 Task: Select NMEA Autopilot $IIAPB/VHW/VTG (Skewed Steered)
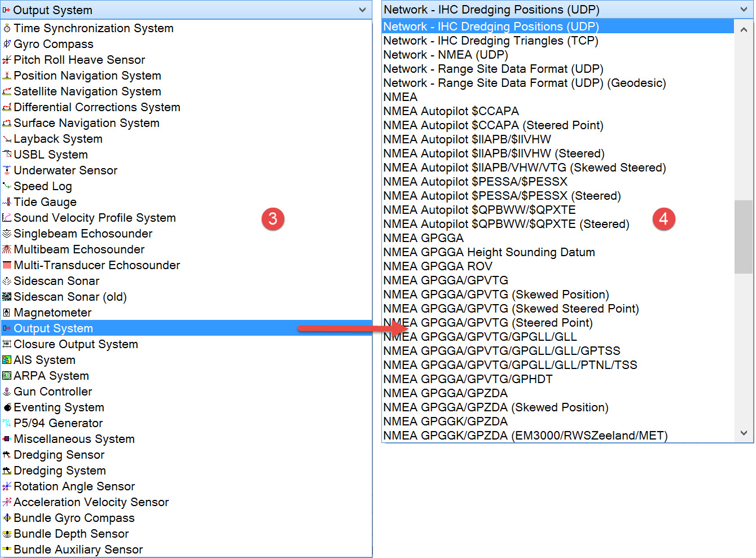558,168
